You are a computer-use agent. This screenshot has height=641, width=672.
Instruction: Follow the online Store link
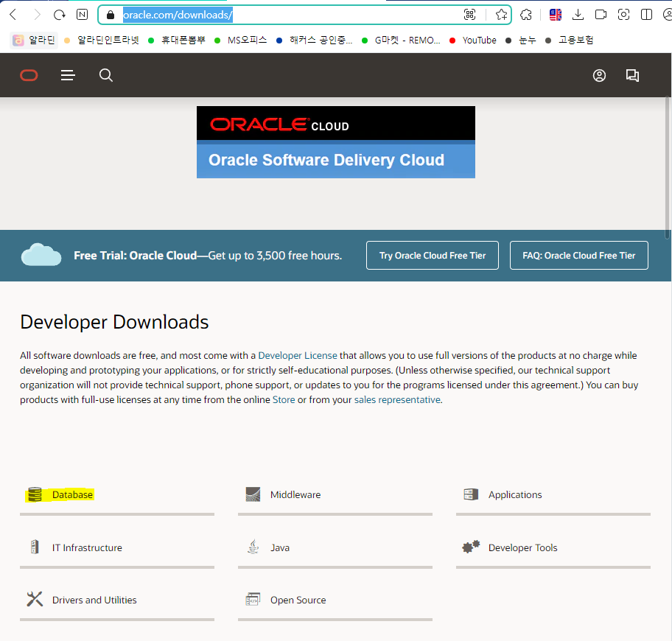tap(284, 400)
